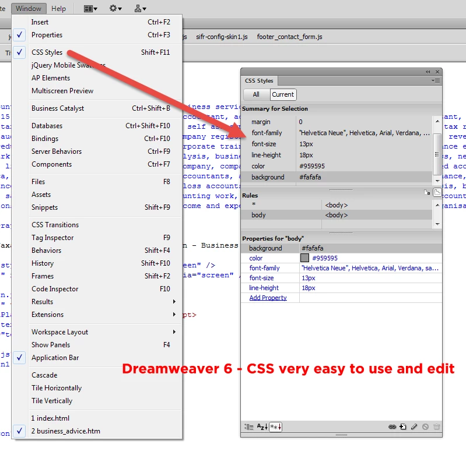Select the CSS Styles panel tab
The image size is (466, 476).
click(x=259, y=81)
